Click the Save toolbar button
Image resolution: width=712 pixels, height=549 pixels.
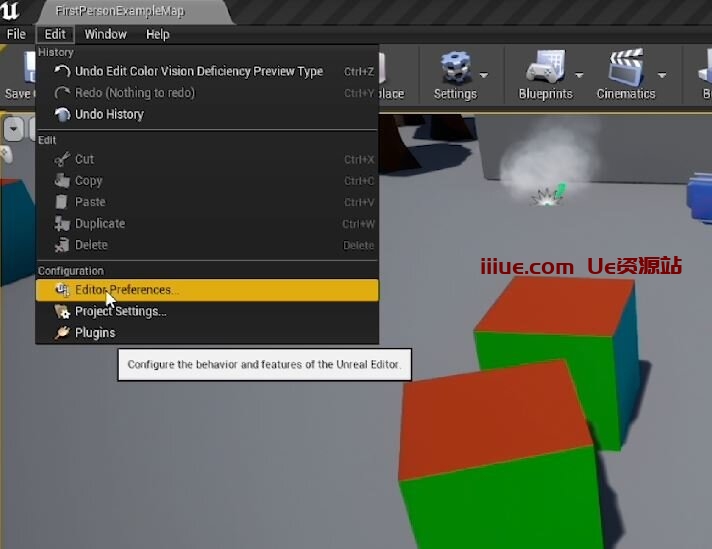(18, 75)
